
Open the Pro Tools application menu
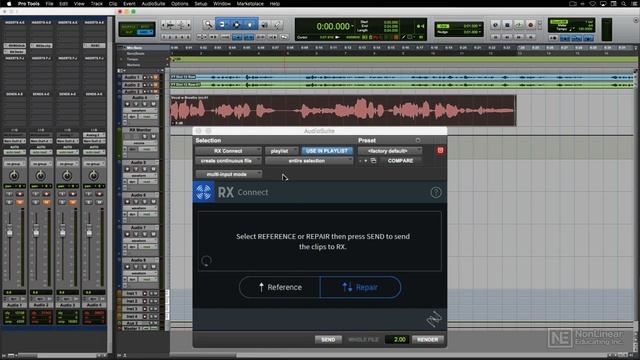(29, 4)
